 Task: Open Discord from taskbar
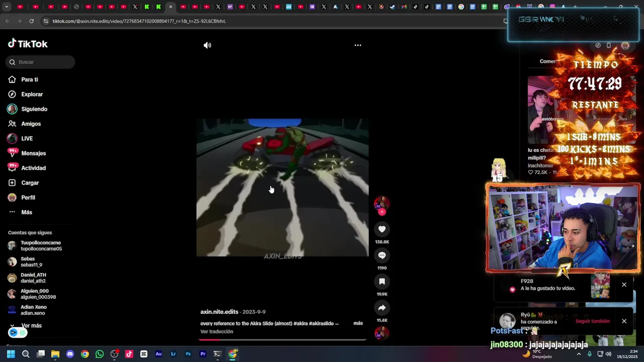(70, 354)
